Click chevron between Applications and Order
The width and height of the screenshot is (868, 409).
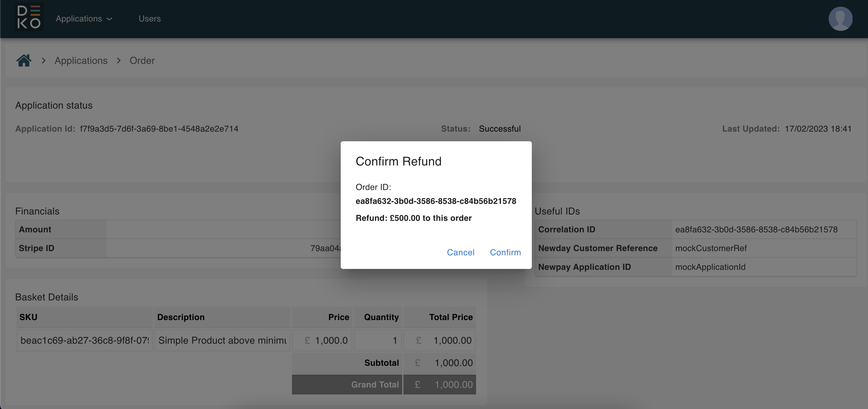pyautogui.click(x=119, y=61)
